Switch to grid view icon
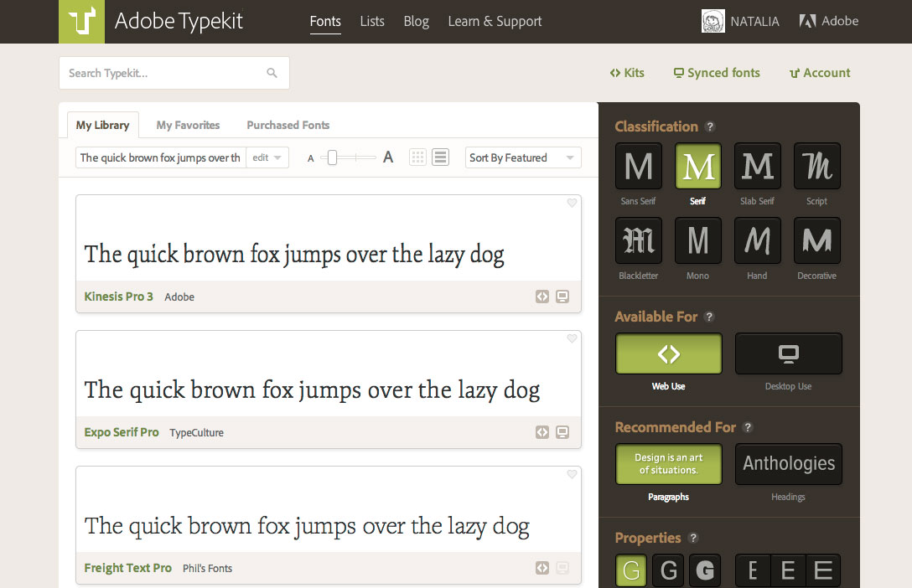The width and height of the screenshot is (912, 588). click(x=417, y=157)
